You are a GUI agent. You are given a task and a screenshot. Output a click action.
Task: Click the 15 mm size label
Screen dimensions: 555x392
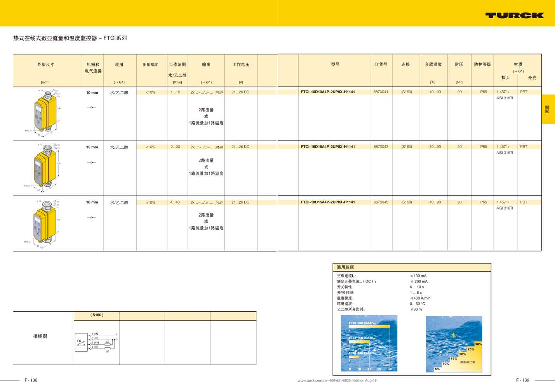(92, 147)
